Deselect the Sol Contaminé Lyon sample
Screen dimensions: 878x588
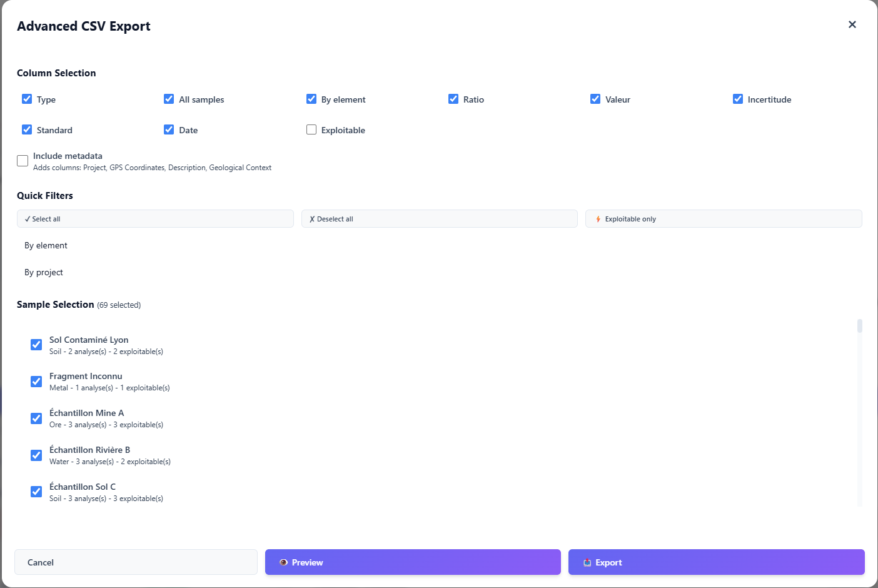(x=36, y=344)
